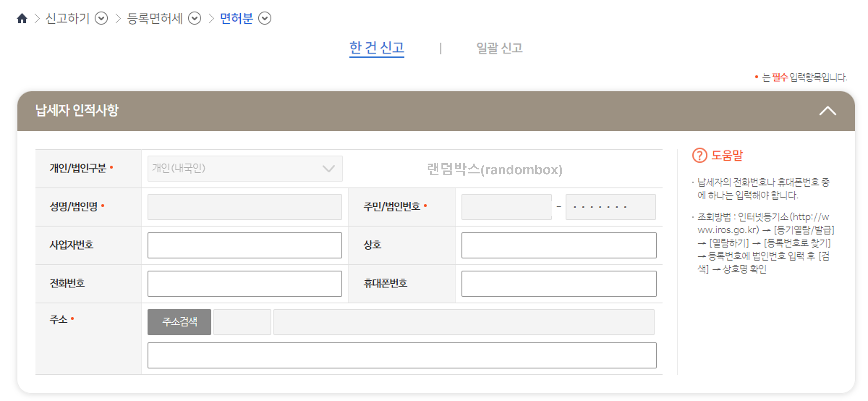Screen dimensions: 868x401
Task: Switch to the 일괄 신고 tab
Action: click(499, 48)
